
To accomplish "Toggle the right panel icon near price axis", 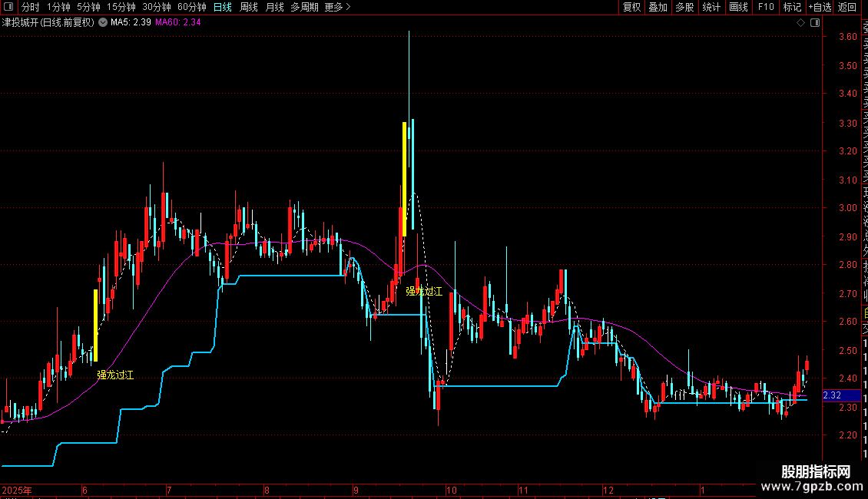I will (815, 23).
